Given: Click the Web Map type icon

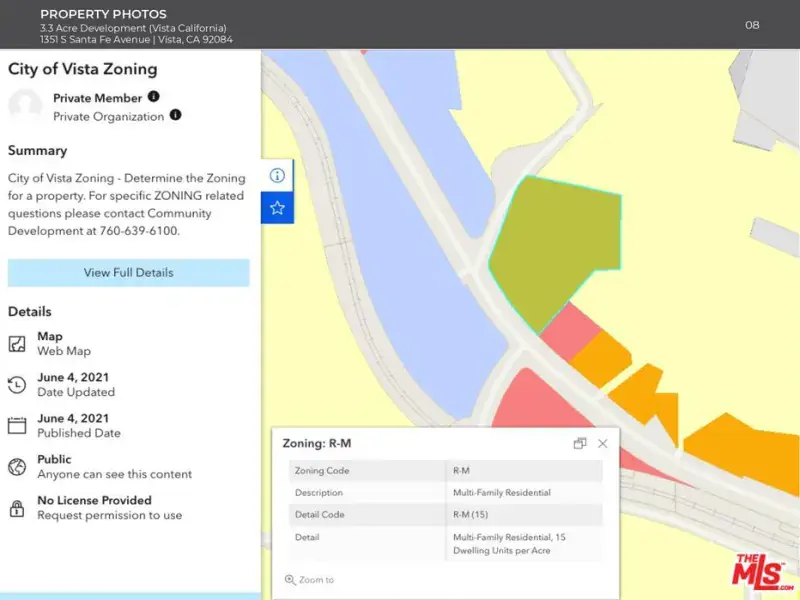Looking at the screenshot, I should coord(17,344).
